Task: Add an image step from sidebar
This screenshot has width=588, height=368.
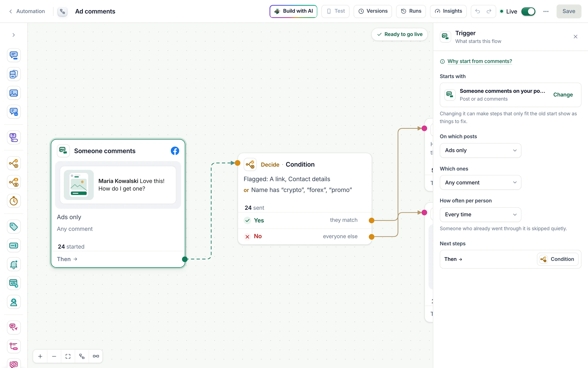Action: [14, 93]
